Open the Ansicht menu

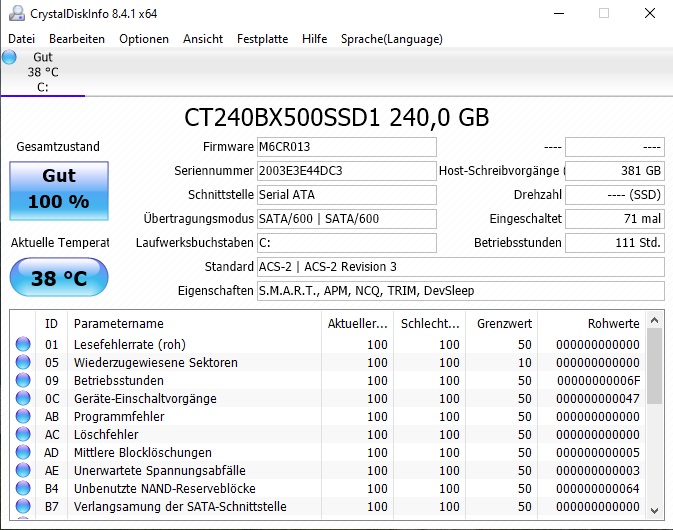click(x=203, y=39)
